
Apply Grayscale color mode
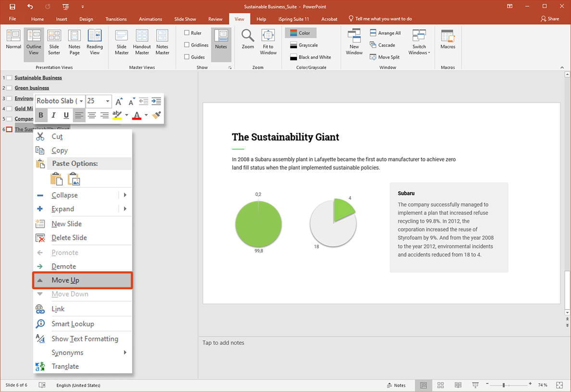[303, 45]
